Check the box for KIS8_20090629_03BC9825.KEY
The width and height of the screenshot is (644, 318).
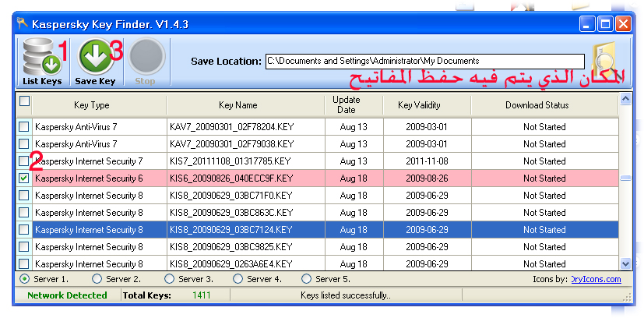click(x=24, y=246)
